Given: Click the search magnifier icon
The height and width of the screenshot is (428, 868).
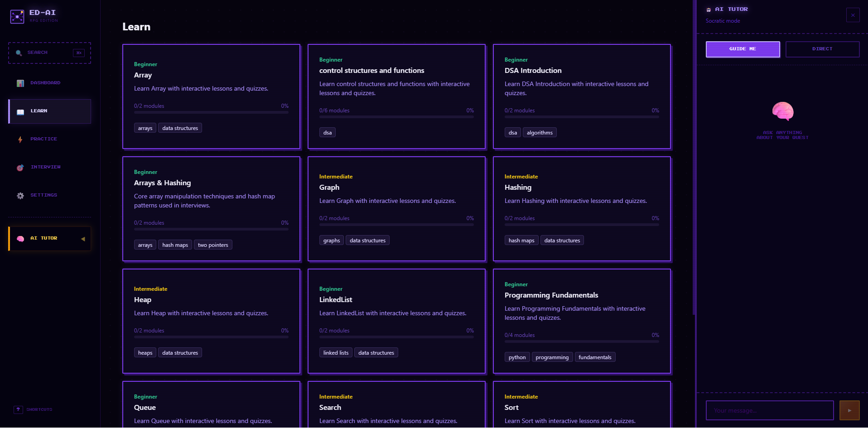Looking at the screenshot, I should coord(19,53).
